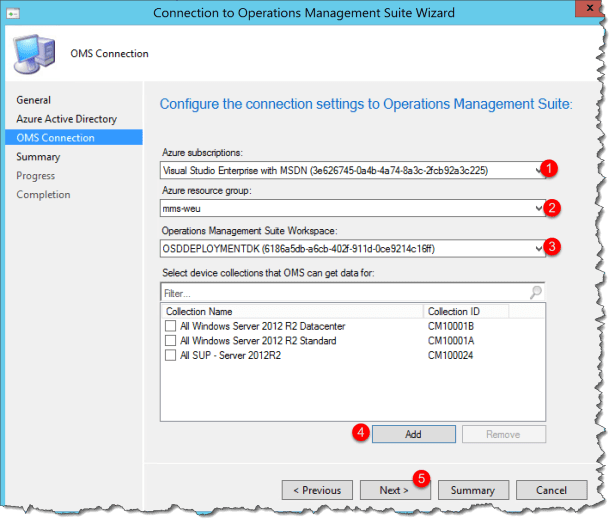Close the wizard window
This screenshot has width=615, height=524.
pos(590,8)
